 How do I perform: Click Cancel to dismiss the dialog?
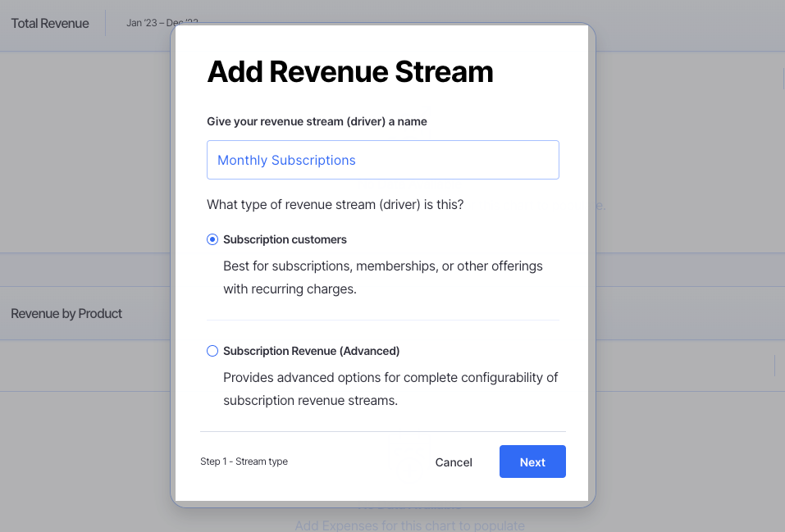(453, 462)
